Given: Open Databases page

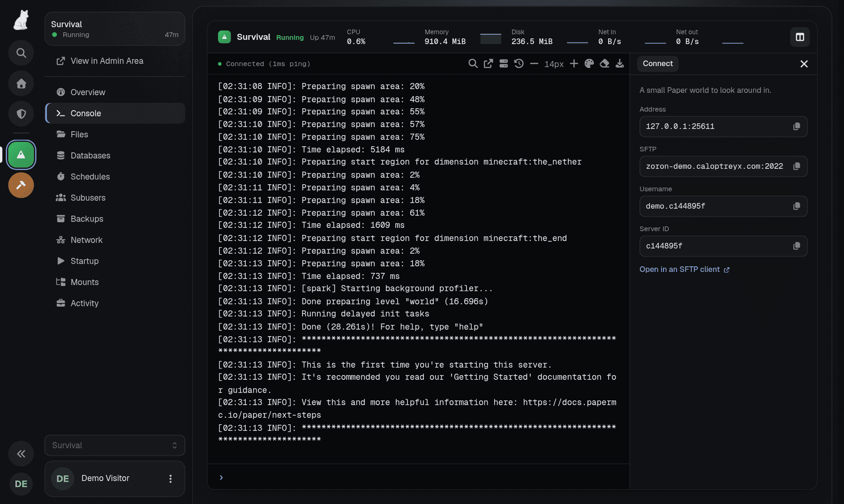Looking at the screenshot, I should [x=115, y=156].
